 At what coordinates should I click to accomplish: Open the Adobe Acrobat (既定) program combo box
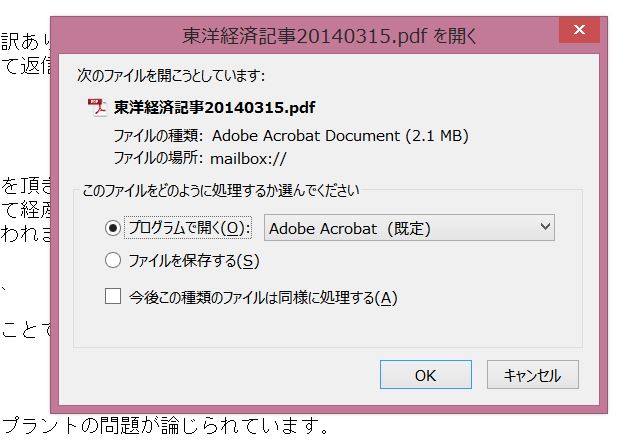point(408,228)
